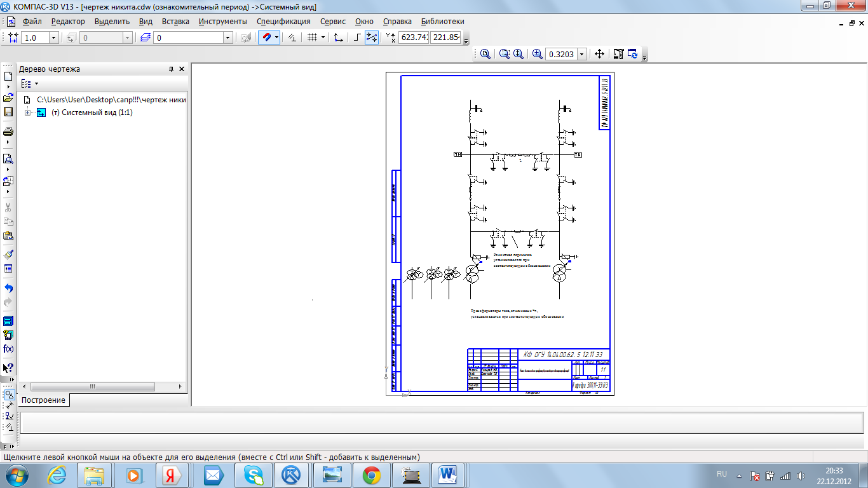Open Microsoft Word from the taskbar
Image resolution: width=868 pixels, height=488 pixels.
(x=448, y=475)
